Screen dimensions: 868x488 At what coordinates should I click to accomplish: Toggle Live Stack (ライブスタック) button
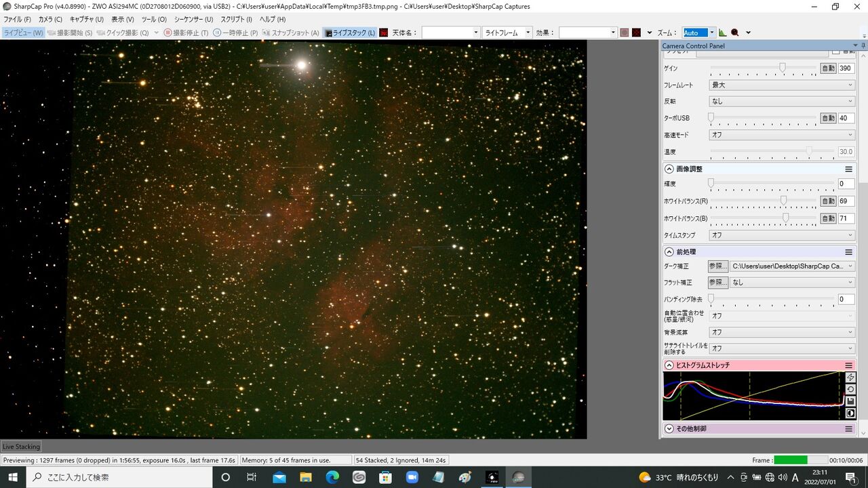point(350,33)
